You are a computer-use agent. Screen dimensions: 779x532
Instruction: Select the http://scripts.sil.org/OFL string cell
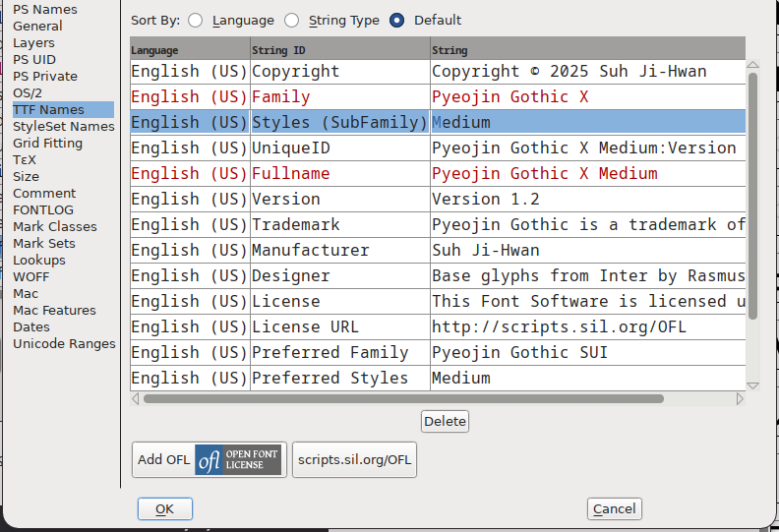(x=588, y=326)
